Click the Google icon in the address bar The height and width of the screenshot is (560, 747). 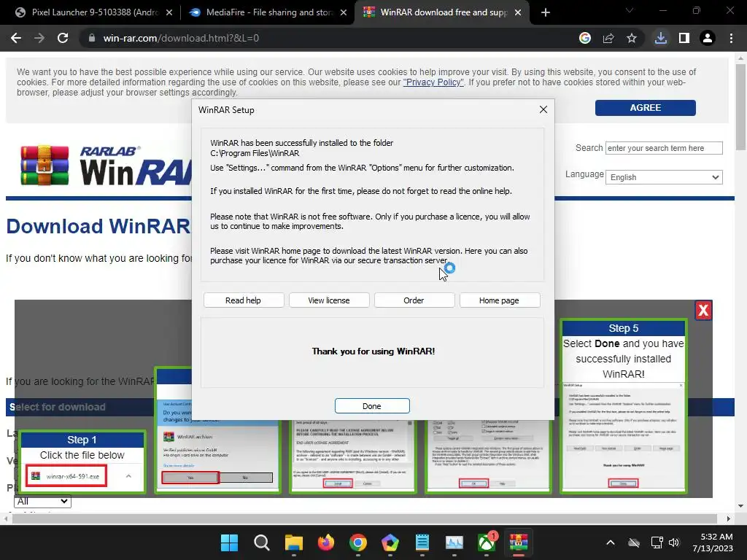point(585,38)
